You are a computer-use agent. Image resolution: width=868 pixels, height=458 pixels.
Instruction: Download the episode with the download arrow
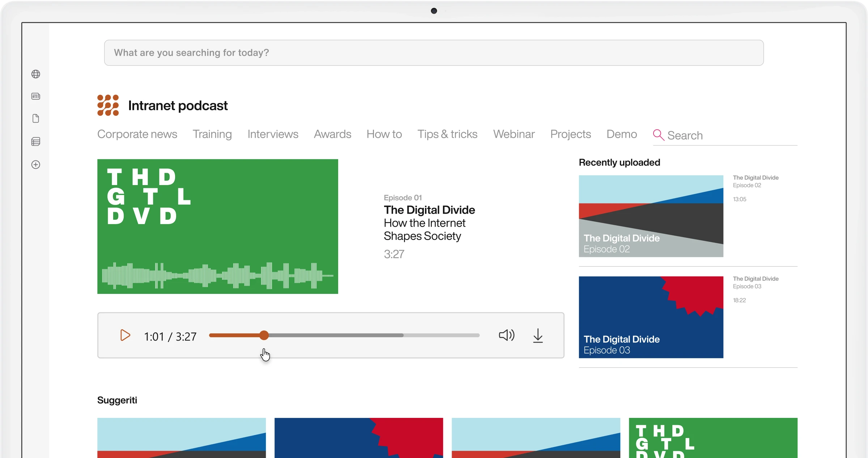tap(538, 335)
